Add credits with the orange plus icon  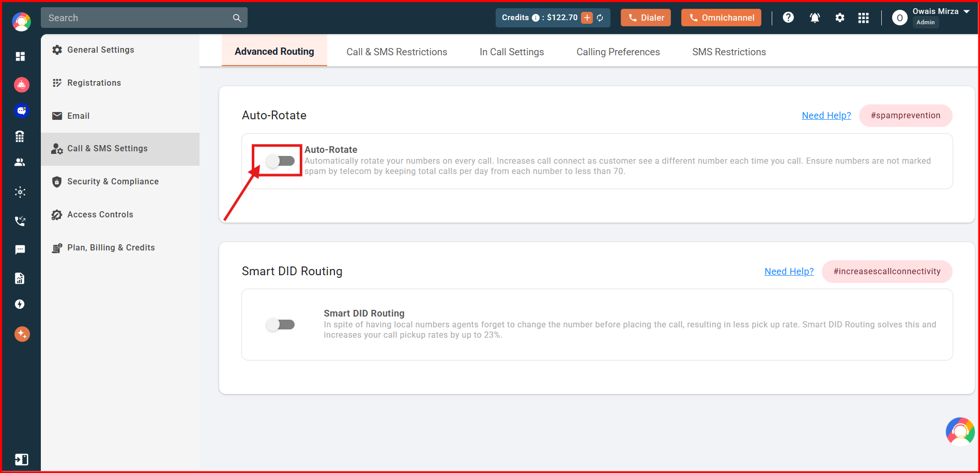click(x=587, y=18)
